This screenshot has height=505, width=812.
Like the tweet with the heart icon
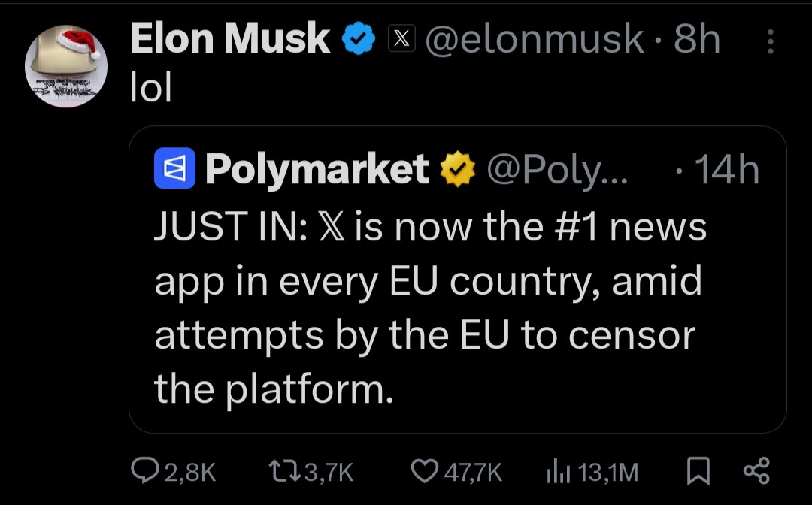425,471
